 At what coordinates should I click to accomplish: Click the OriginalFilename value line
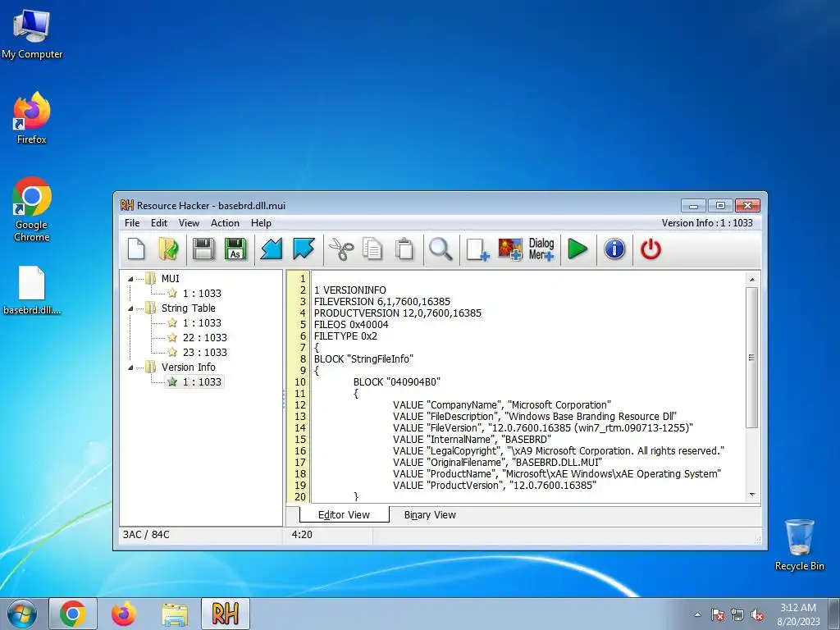pos(497,463)
